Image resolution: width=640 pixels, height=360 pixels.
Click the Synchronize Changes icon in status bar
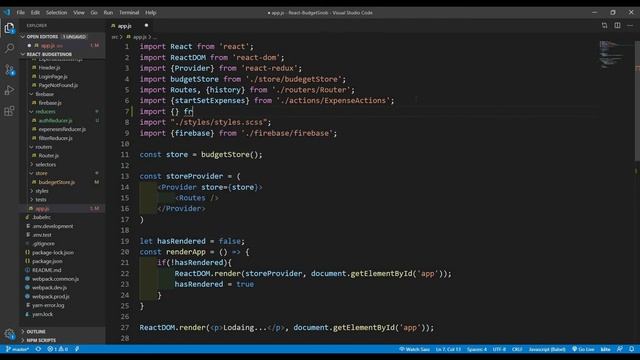pyautogui.click(x=38, y=349)
